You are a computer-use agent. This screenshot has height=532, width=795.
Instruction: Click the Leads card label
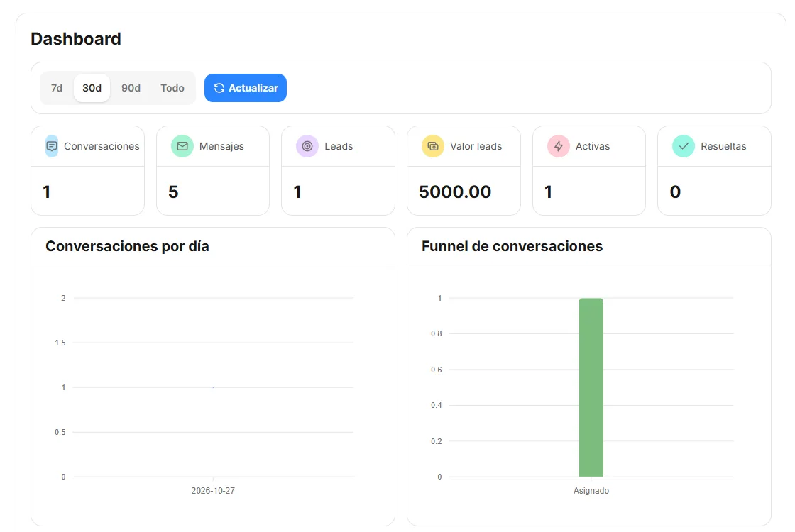tap(339, 146)
